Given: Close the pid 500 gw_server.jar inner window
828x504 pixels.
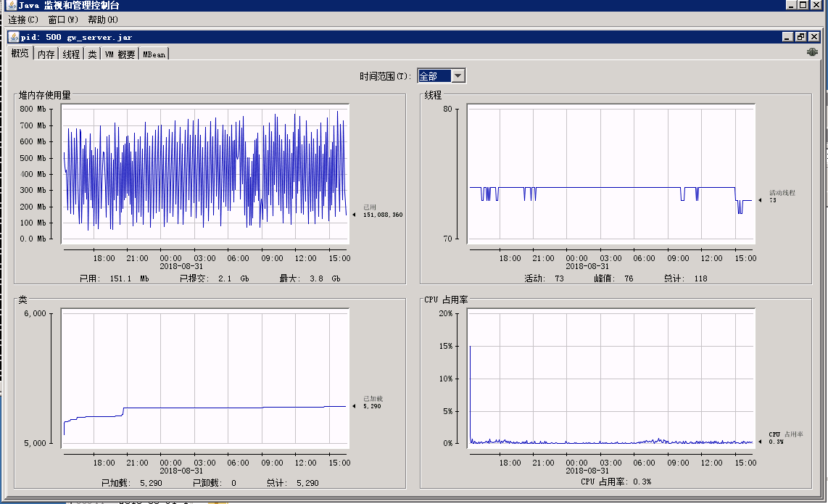Looking at the screenshot, I should pyautogui.click(x=813, y=36).
